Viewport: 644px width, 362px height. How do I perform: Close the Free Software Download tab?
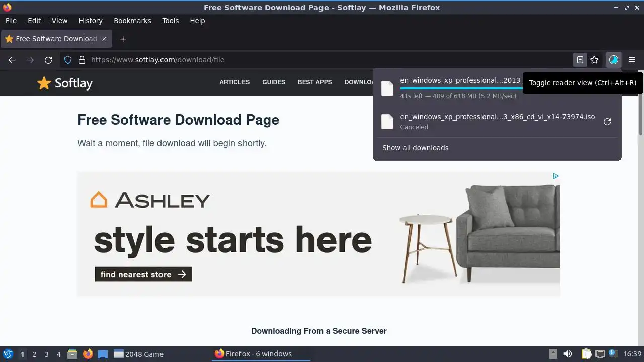coord(104,39)
